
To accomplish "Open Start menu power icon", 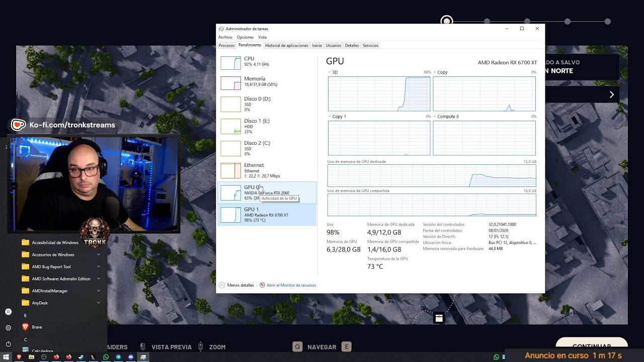I will pos(8,344).
